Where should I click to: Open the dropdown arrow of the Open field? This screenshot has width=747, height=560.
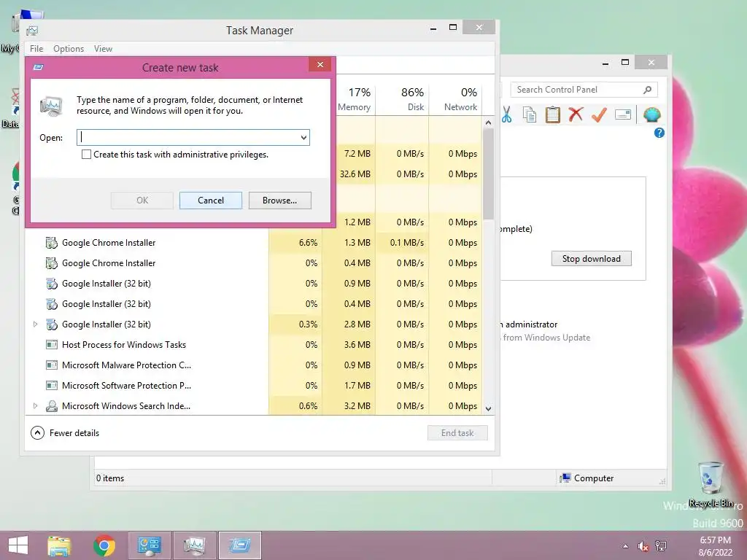click(x=303, y=138)
